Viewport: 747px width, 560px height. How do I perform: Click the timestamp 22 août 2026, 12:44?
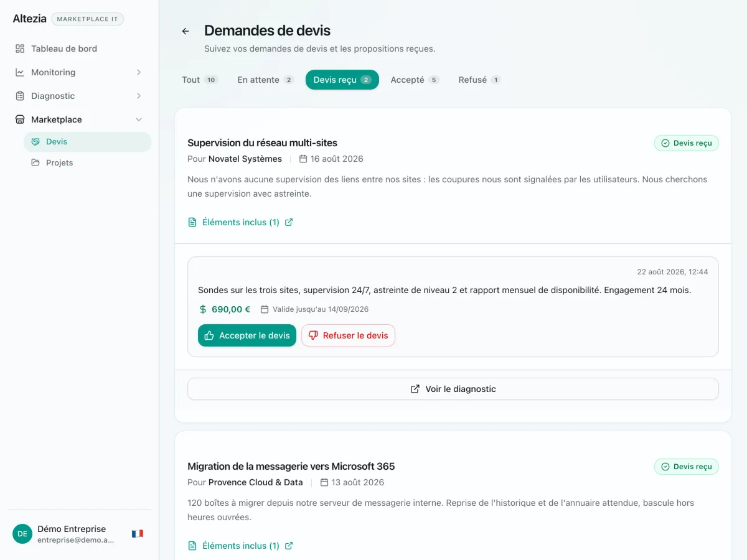pos(672,272)
